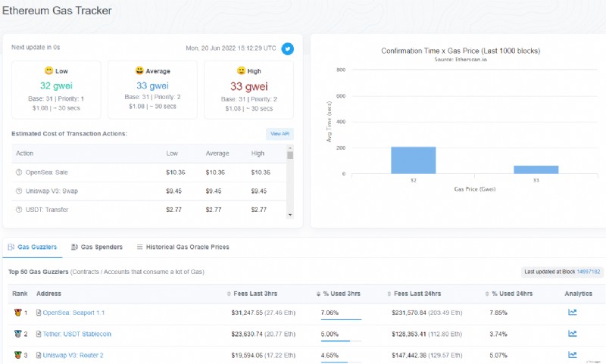Screen dimensions: 606x364
Task: Open block 14997182 link
Action: (x=589, y=272)
